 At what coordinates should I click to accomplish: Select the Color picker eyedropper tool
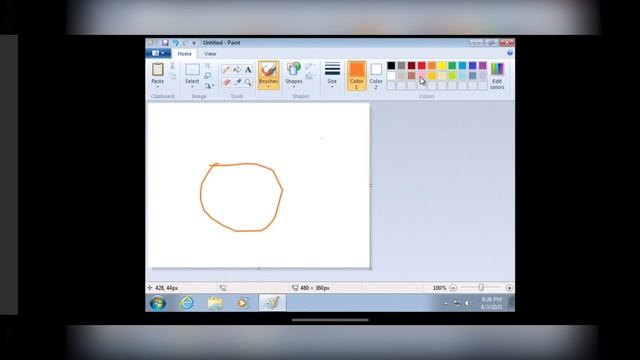[237, 82]
